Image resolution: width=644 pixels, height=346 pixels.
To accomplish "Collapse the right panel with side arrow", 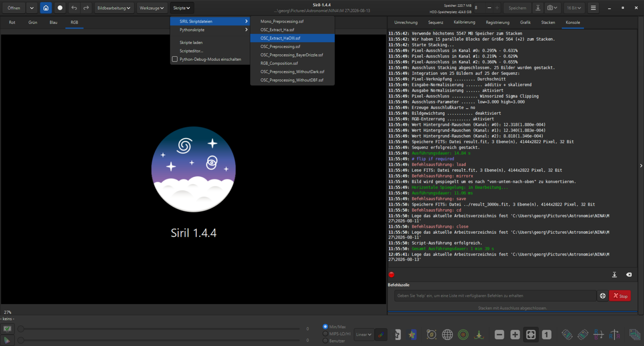I will 641,166.
